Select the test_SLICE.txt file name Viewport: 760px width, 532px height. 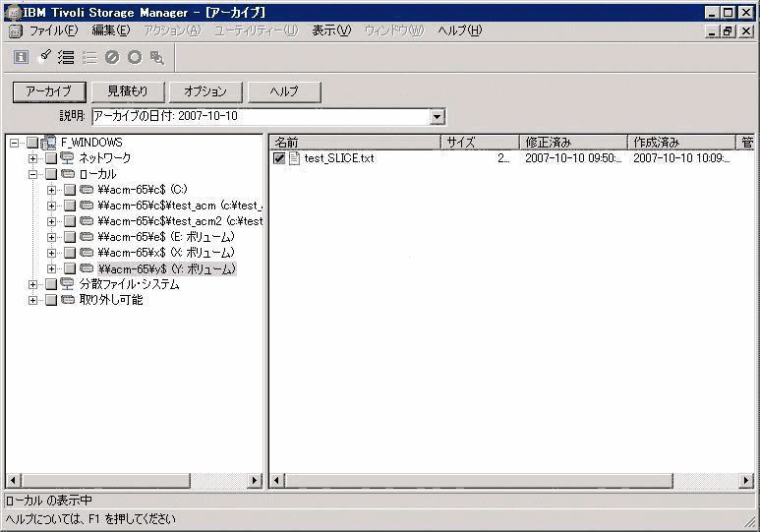click(x=339, y=158)
